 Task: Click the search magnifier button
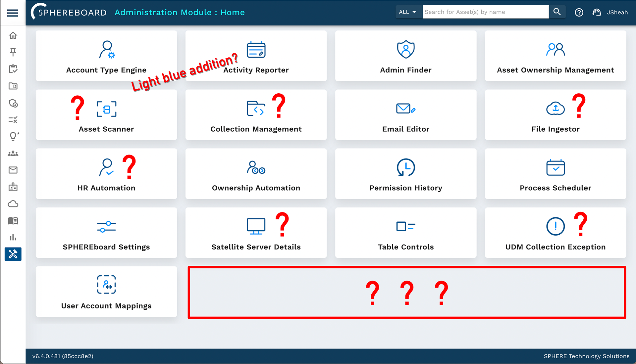557,12
